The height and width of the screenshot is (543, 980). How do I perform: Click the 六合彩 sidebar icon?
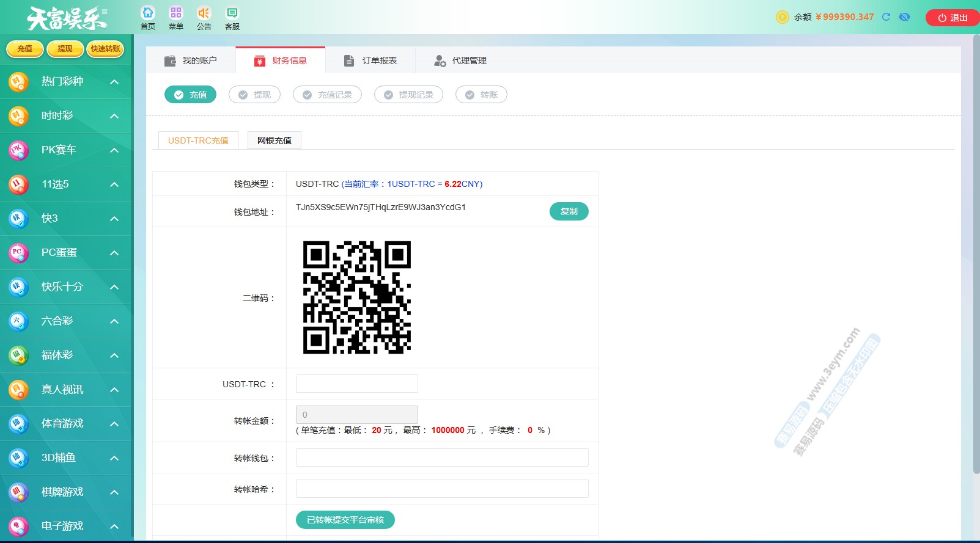[x=18, y=321]
